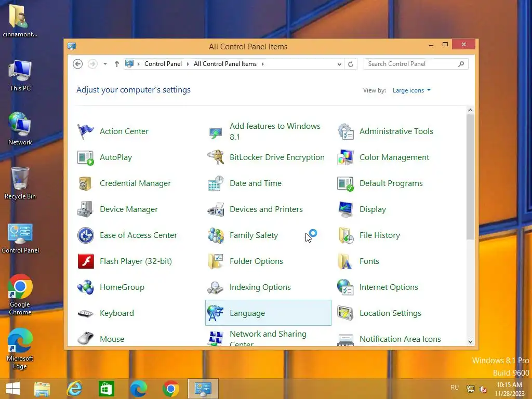The height and width of the screenshot is (399, 532).
Task: Select the Network desktop icon
Action: 20,129
